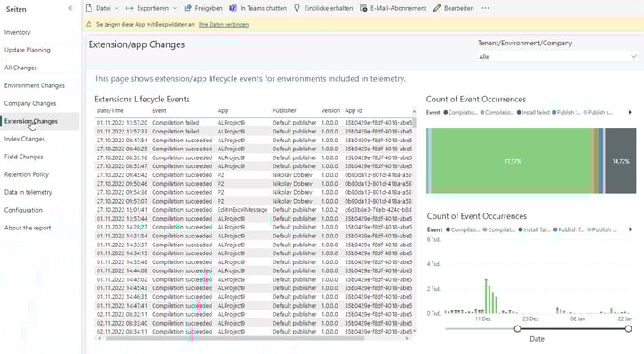The width and height of the screenshot is (644, 354).
Task: Go to the Inventory page
Action: 17,32
